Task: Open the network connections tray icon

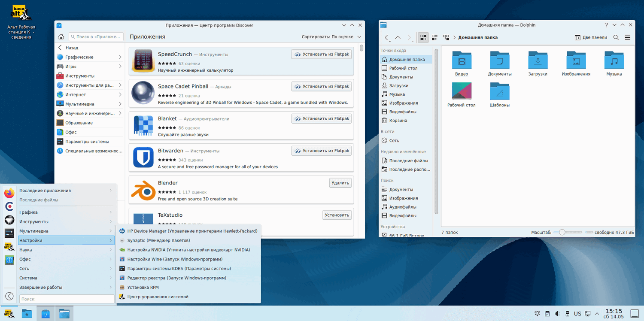Action: 588,314
